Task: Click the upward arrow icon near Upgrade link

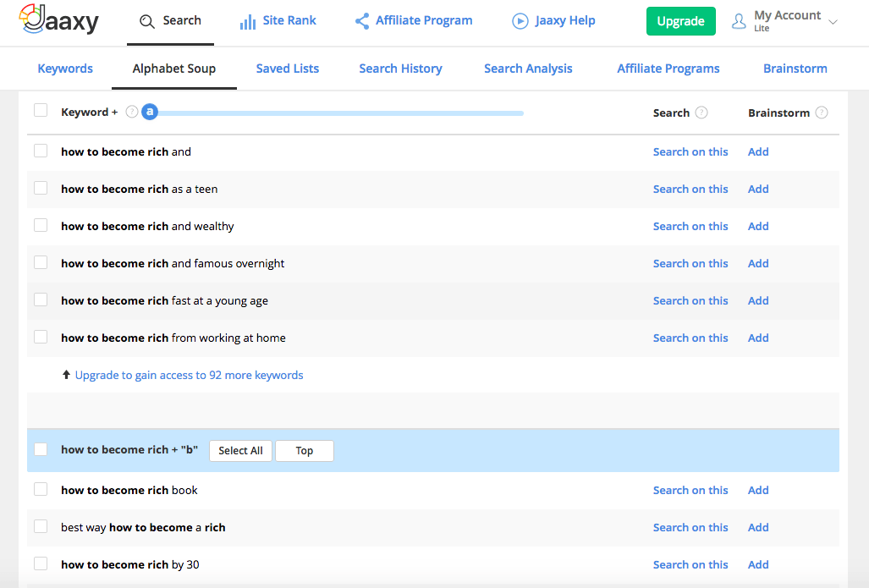Action: [66, 375]
